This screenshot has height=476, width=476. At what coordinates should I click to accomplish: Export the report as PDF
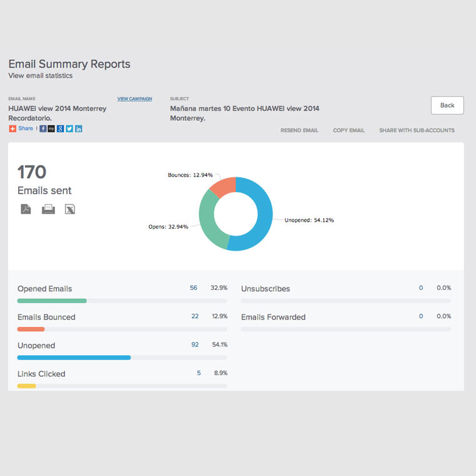tap(26, 209)
